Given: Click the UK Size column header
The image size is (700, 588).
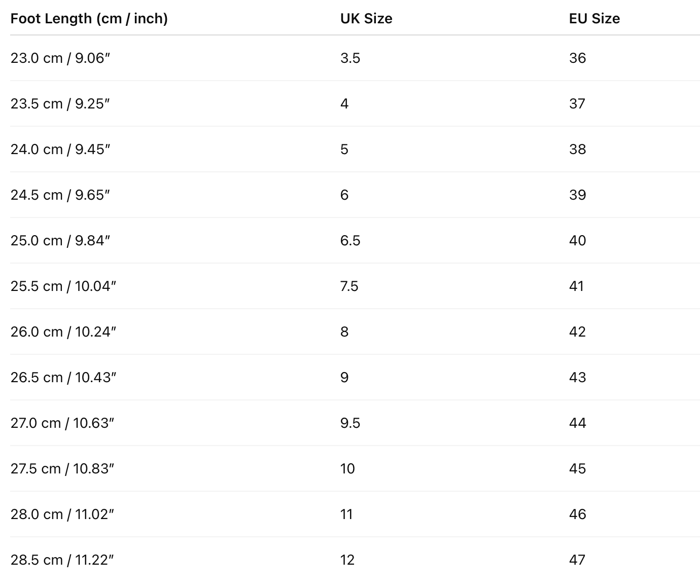Looking at the screenshot, I should point(366,19).
